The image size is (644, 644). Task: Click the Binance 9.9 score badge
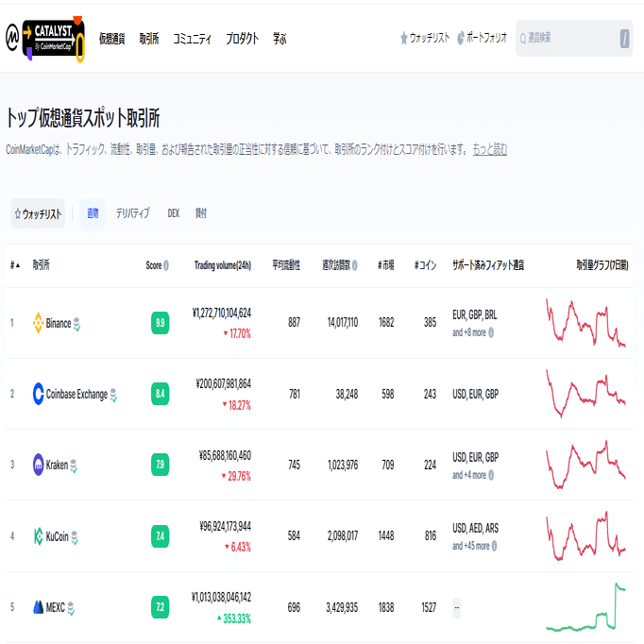(160, 323)
